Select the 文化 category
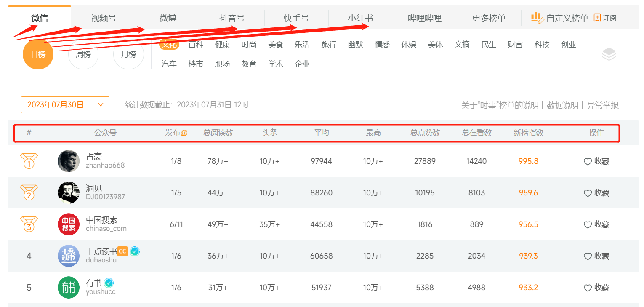 click(x=169, y=44)
